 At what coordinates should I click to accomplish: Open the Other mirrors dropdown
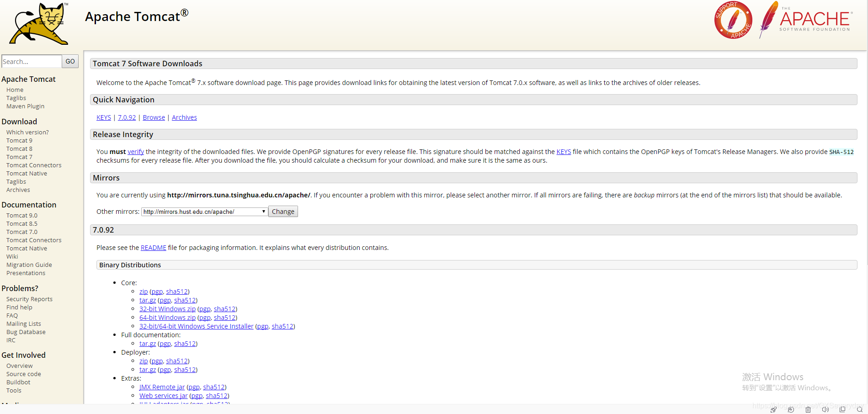coord(204,212)
